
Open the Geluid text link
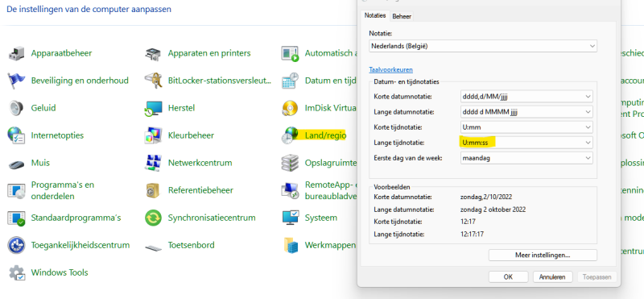[x=43, y=108]
